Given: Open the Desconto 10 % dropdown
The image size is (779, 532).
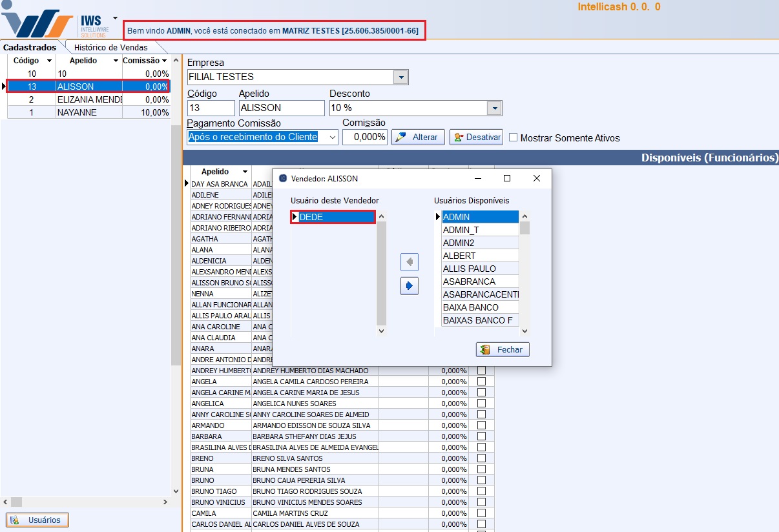Looking at the screenshot, I should tap(495, 108).
